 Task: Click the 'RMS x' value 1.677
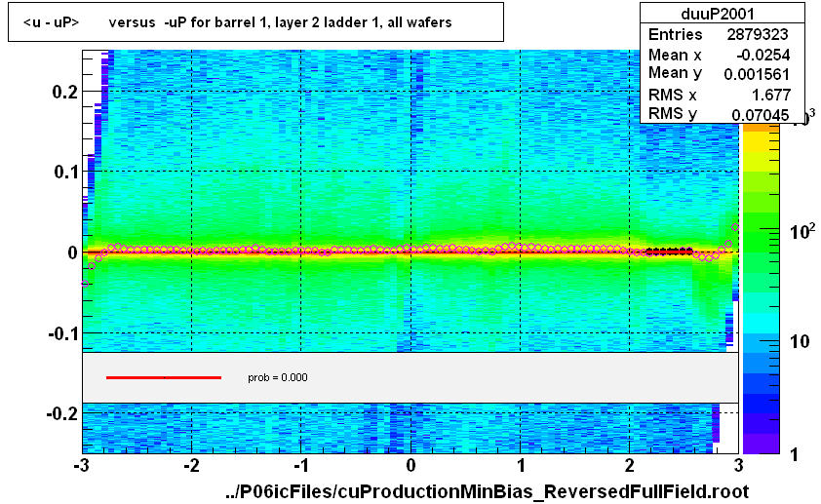coord(771,95)
